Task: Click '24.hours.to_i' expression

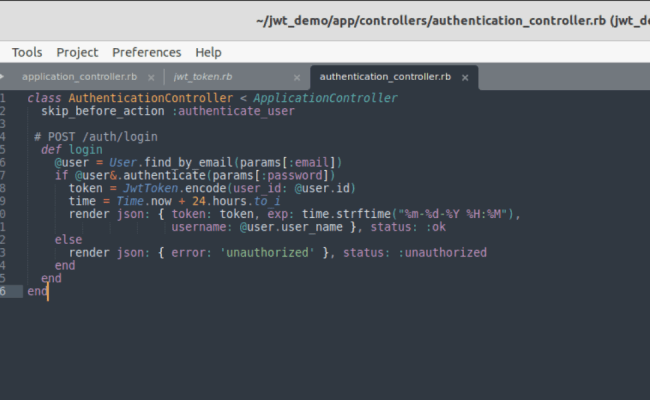Action: [x=236, y=201]
